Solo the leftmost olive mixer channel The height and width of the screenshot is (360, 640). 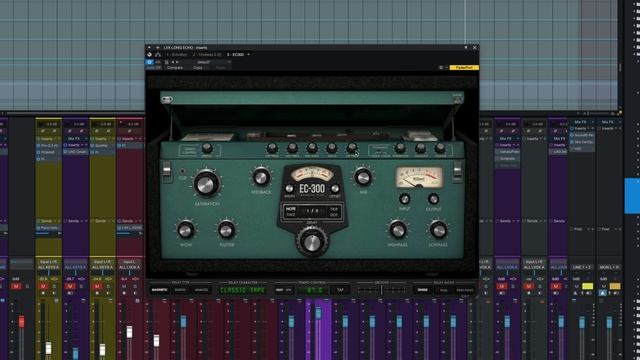(x=54, y=286)
